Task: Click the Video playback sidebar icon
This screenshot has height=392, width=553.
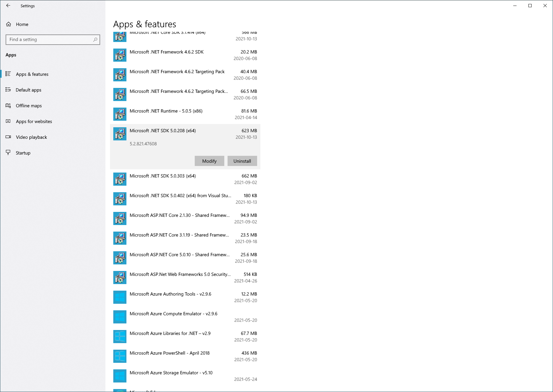Action: [x=8, y=137]
